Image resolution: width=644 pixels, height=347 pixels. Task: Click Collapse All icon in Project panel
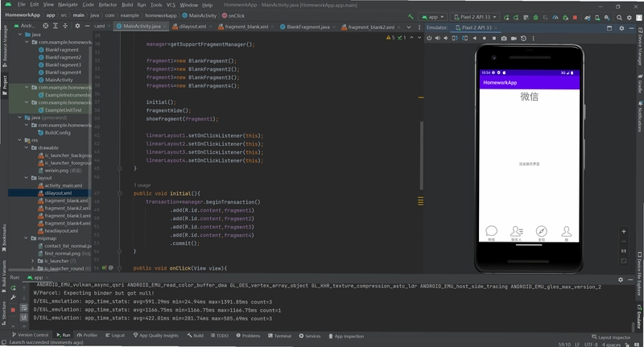point(65,26)
